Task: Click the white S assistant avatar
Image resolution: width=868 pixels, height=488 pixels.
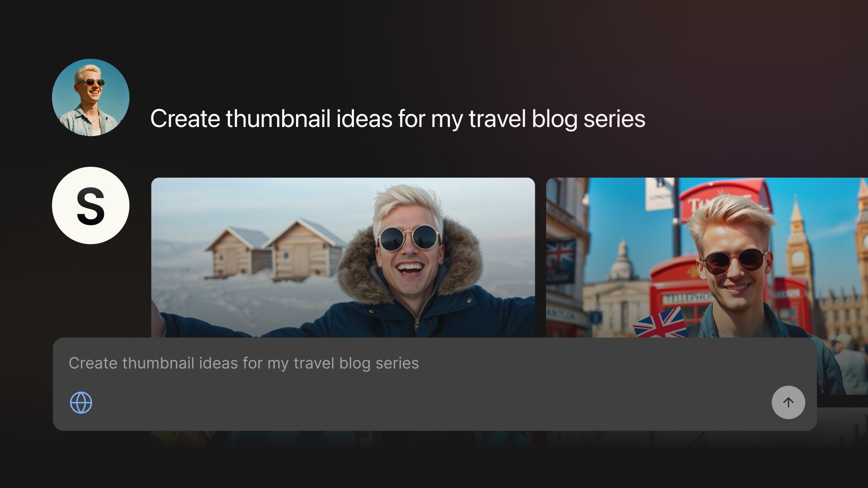Action: 91,206
